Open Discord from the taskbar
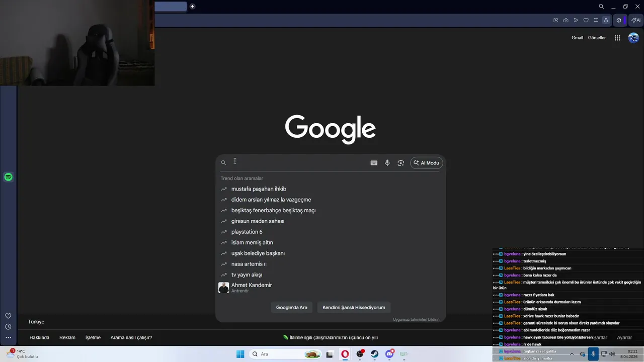 point(389,354)
